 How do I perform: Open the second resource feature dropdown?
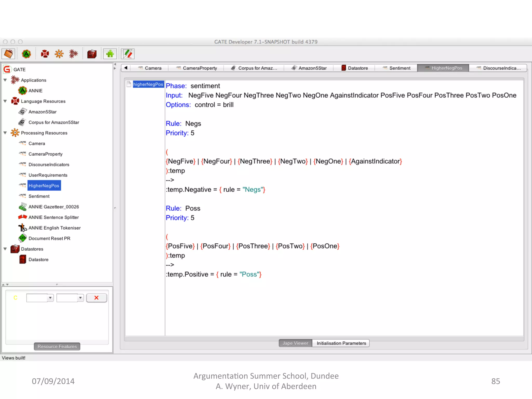click(81, 298)
